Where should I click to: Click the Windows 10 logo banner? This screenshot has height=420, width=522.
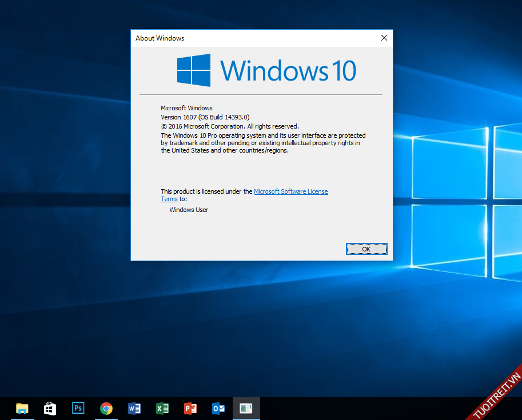point(266,70)
